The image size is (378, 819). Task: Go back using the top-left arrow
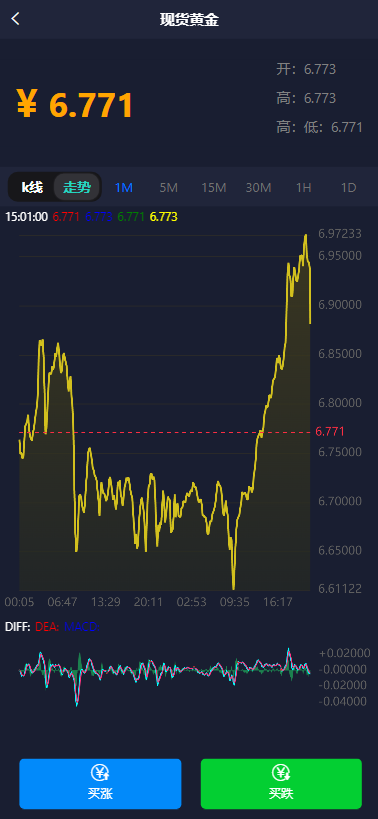point(16,19)
